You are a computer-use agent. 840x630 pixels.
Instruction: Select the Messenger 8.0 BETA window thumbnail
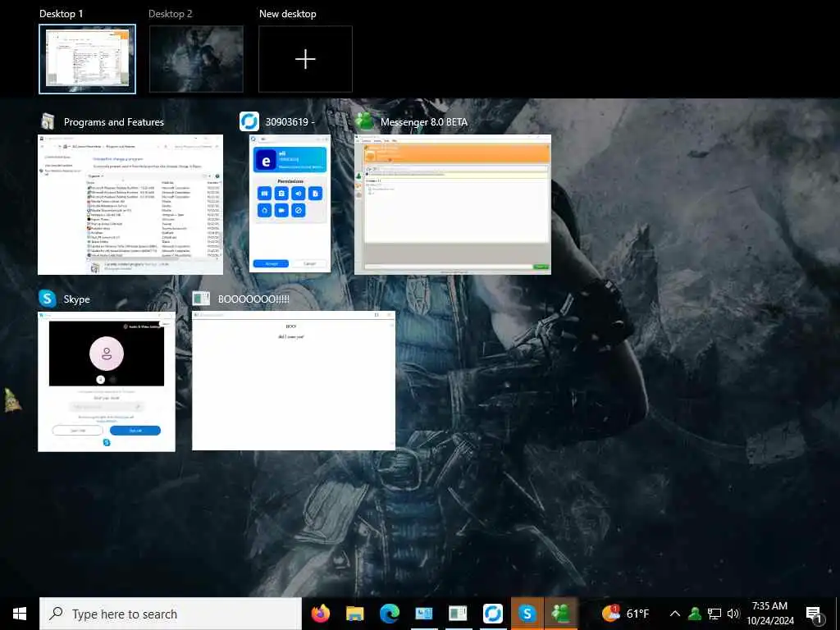coord(453,204)
